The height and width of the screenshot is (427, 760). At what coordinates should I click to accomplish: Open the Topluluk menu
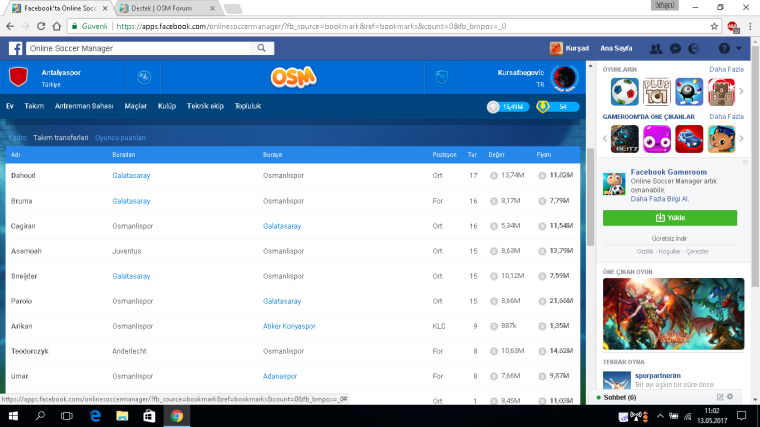pyautogui.click(x=248, y=106)
